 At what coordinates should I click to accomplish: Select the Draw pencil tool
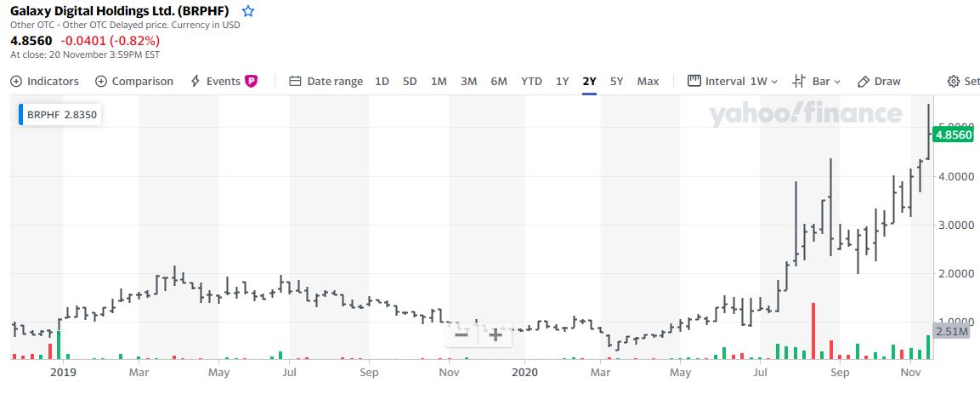864,82
